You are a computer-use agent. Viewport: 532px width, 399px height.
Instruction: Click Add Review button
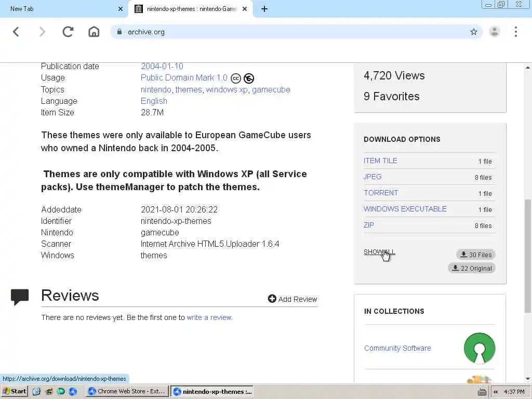point(292,299)
